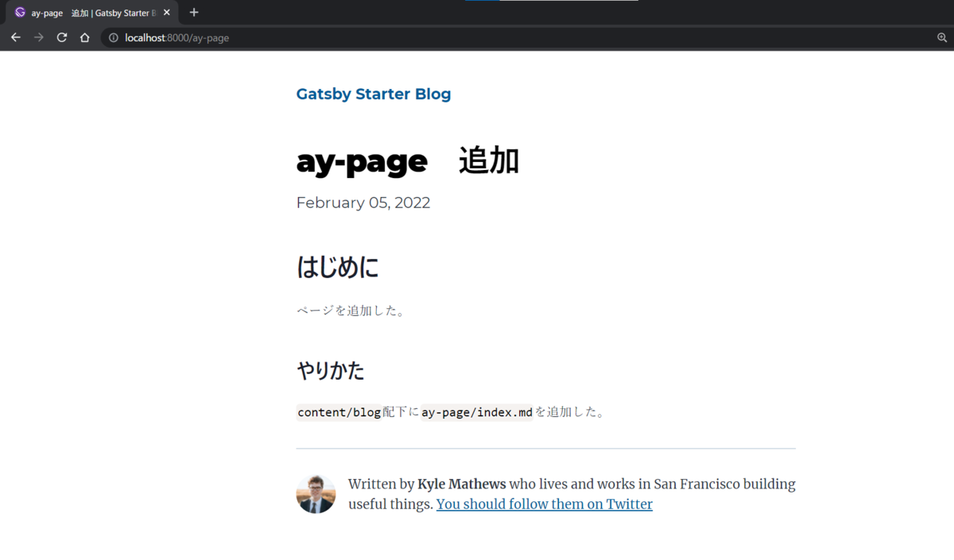
Task: Close the ay-page browser tab
Action: point(167,13)
